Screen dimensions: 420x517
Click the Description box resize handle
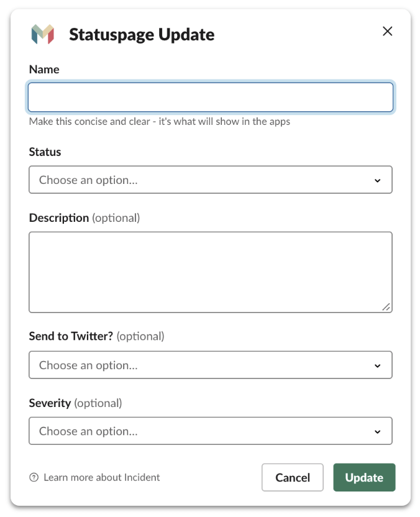click(386, 307)
